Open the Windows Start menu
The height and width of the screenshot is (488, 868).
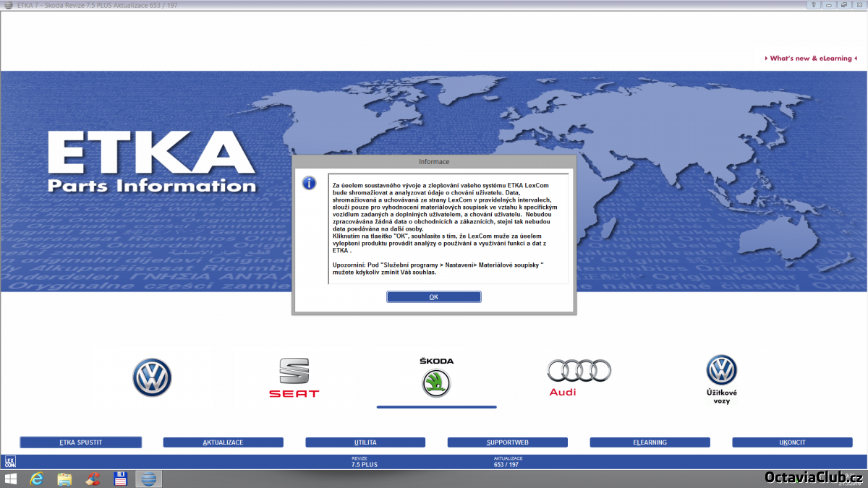pos(11,479)
